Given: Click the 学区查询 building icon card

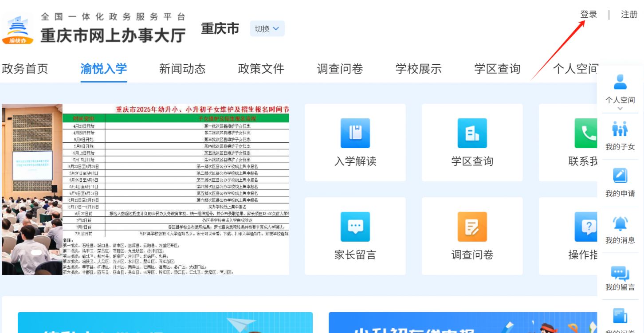Looking at the screenshot, I should (x=472, y=133).
